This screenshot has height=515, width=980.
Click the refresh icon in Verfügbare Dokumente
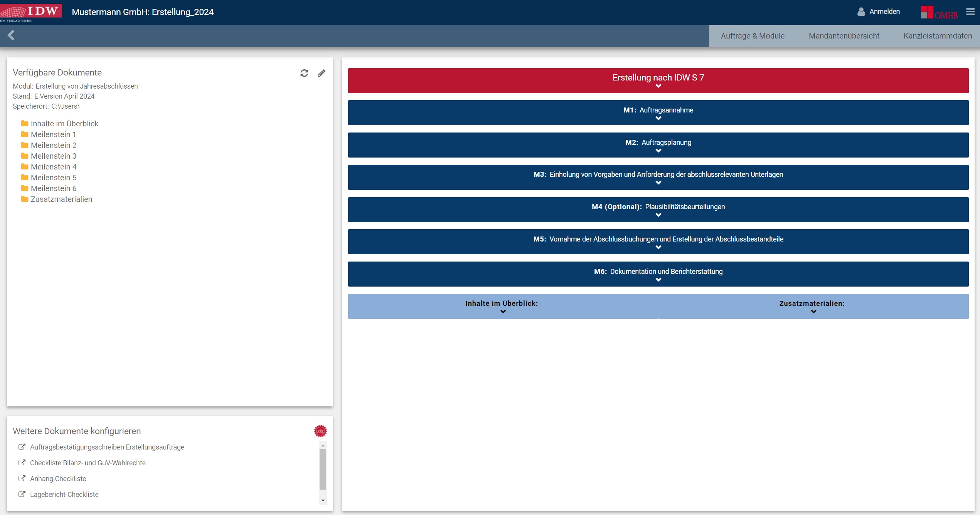click(304, 73)
